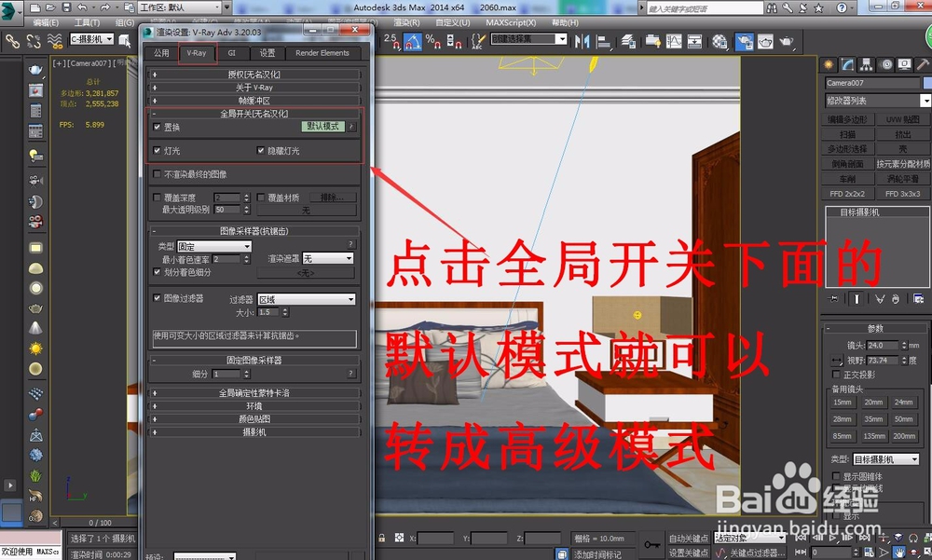Select the 35mm stock lens button
The width and height of the screenshot is (932, 560).
873,419
